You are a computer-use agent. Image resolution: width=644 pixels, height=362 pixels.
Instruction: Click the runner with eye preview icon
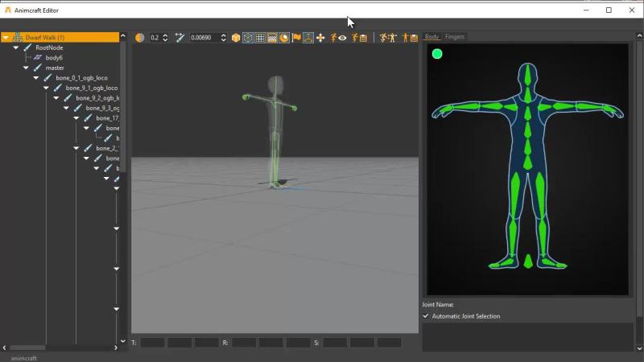[338, 38]
